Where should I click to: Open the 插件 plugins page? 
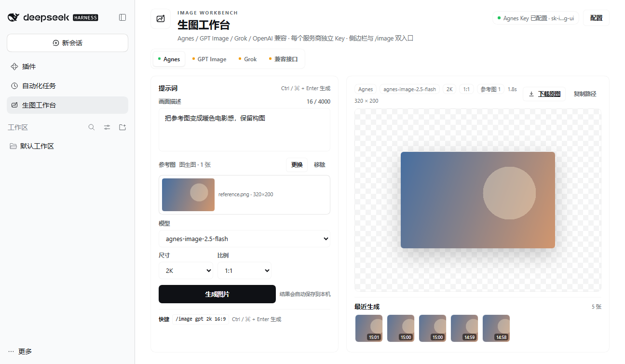tap(68, 67)
